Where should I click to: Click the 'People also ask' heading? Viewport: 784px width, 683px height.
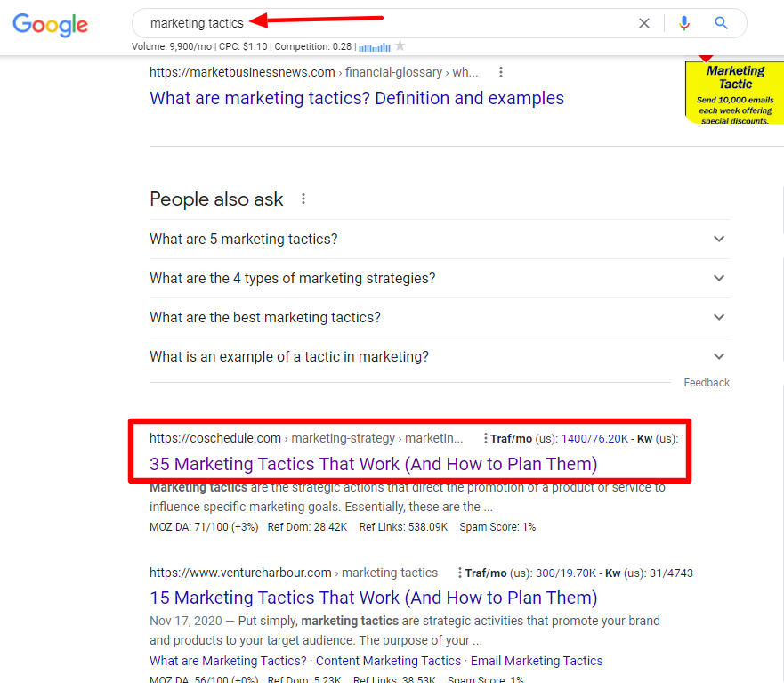pyautogui.click(x=216, y=199)
